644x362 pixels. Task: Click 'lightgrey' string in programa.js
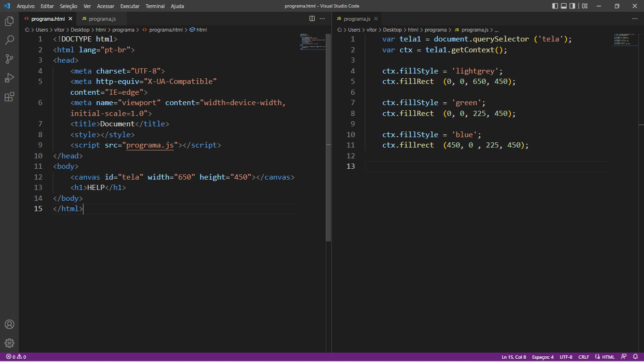click(475, 71)
